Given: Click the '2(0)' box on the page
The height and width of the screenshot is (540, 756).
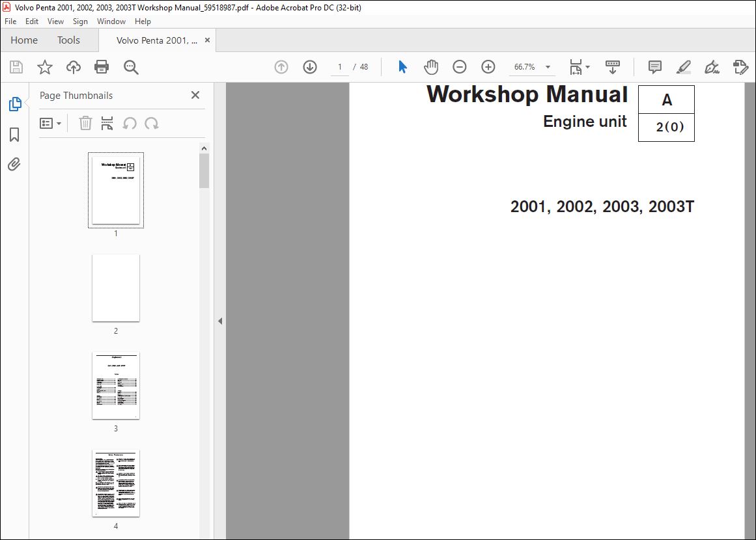Looking at the screenshot, I should coord(666,127).
